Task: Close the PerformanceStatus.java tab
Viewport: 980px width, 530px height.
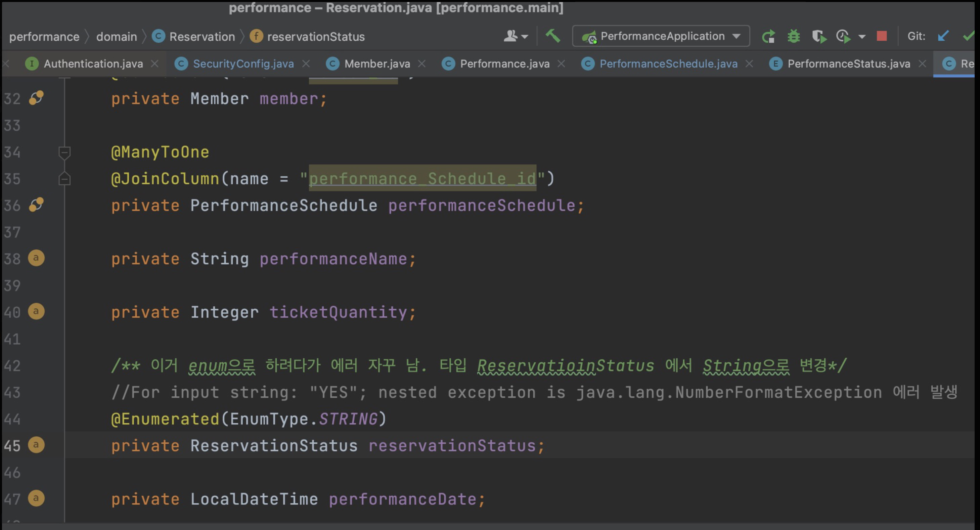Action: tap(922, 64)
